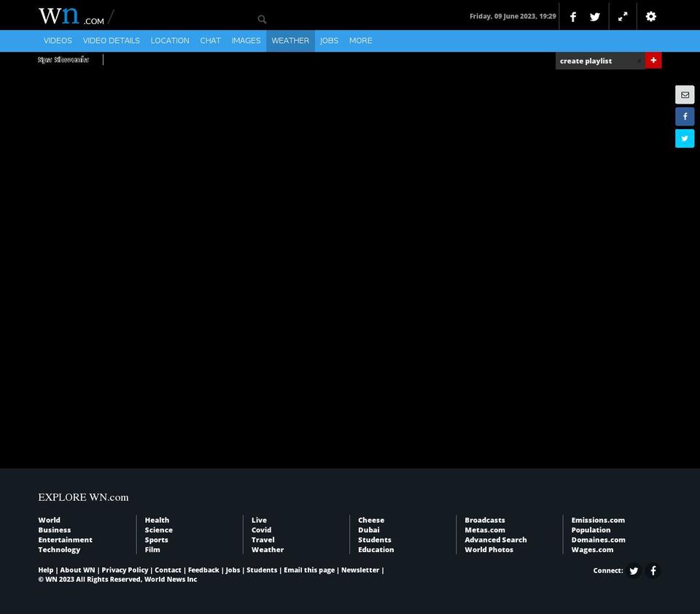Open the Weather footer link
This screenshot has height=614, width=700.
[x=268, y=550]
